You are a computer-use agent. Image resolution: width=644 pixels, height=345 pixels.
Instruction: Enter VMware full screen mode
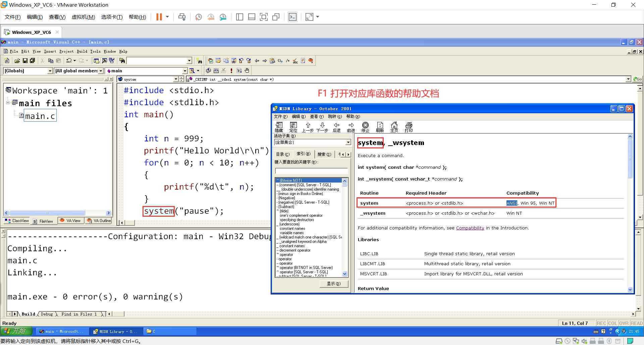(264, 17)
